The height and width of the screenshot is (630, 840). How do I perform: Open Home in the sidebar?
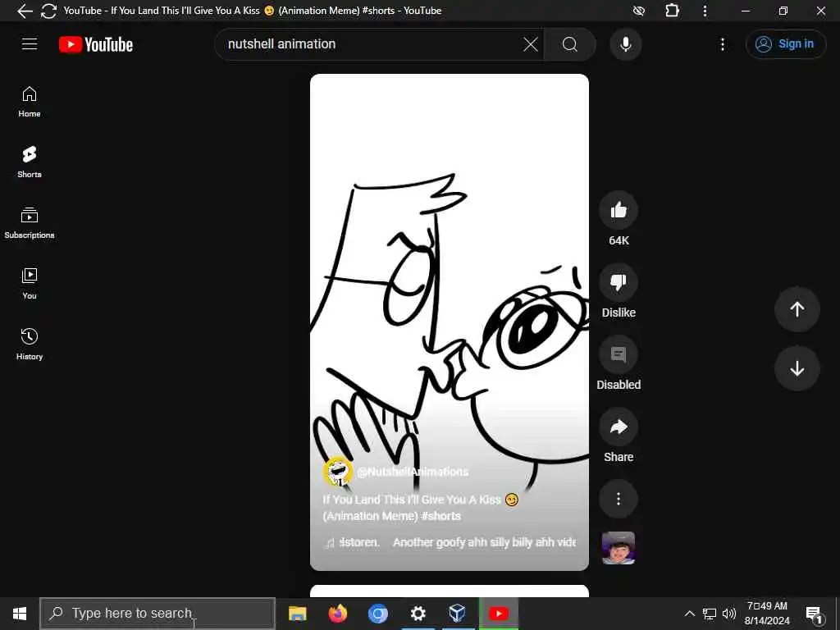click(x=30, y=102)
